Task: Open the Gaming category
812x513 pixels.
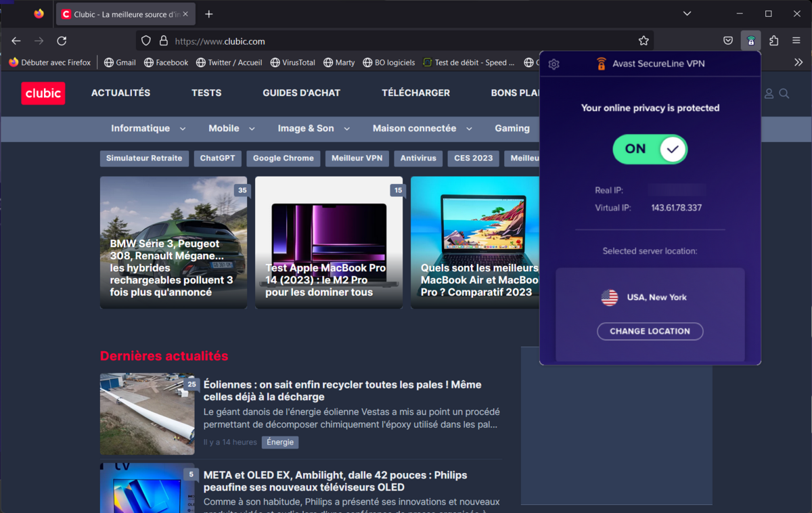Action: [x=512, y=128]
